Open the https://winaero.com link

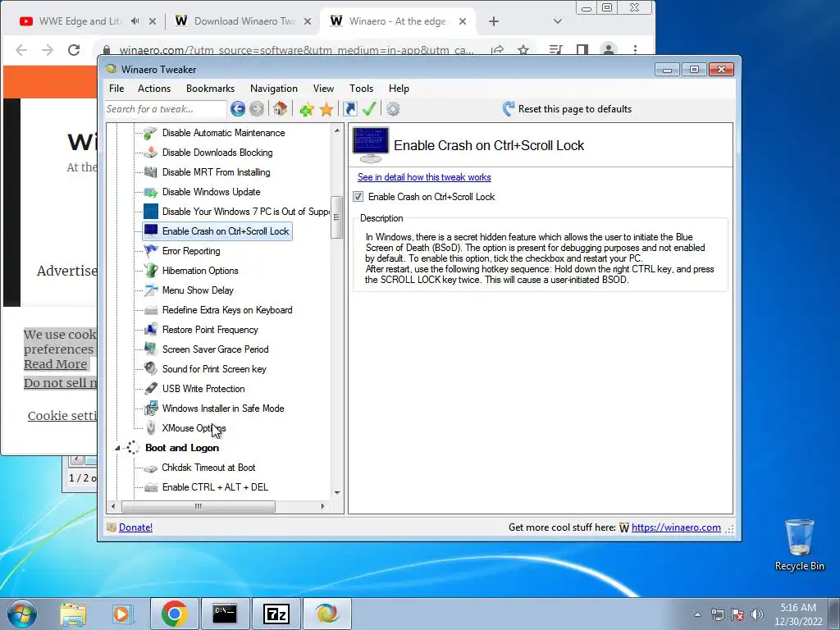[x=676, y=527]
